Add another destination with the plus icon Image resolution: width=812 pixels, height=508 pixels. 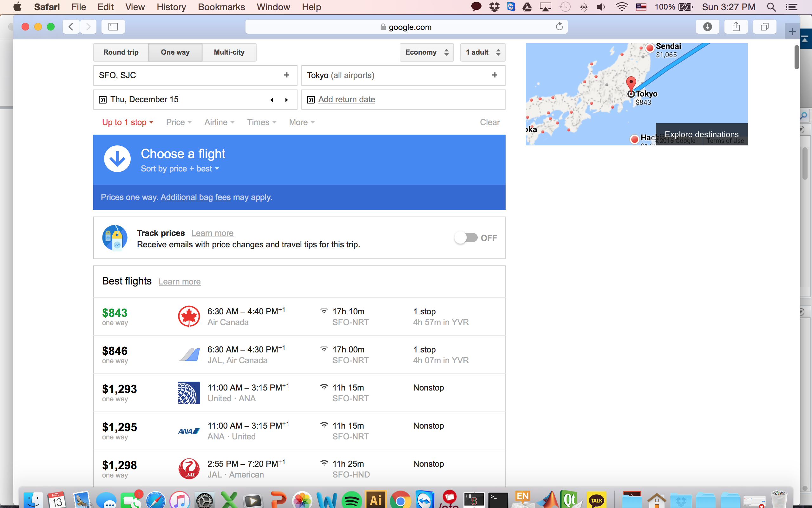(x=494, y=75)
